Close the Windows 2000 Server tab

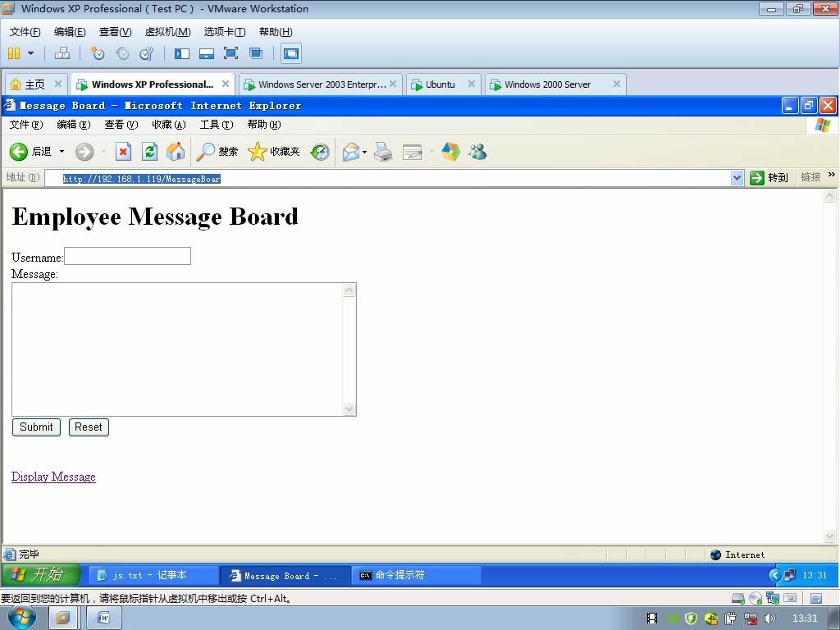pyautogui.click(x=617, y=84)
